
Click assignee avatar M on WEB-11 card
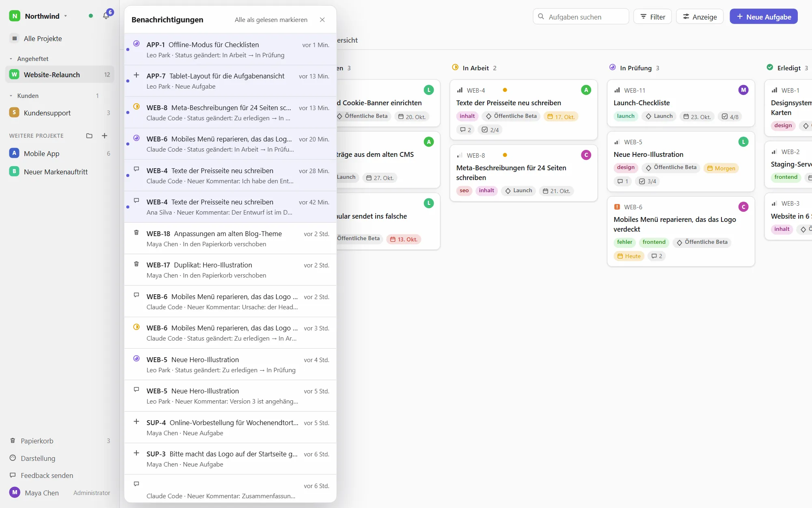pos(743,90)
